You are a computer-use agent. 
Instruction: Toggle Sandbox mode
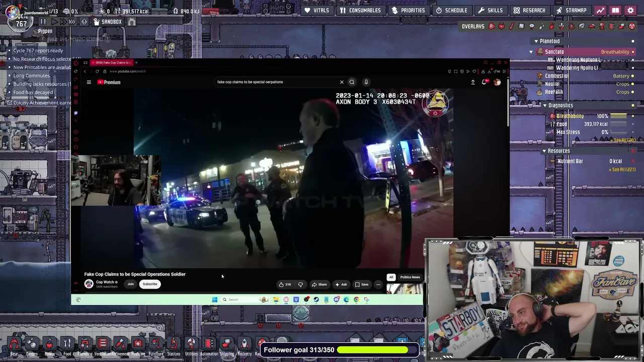click(x=108, y=22)
